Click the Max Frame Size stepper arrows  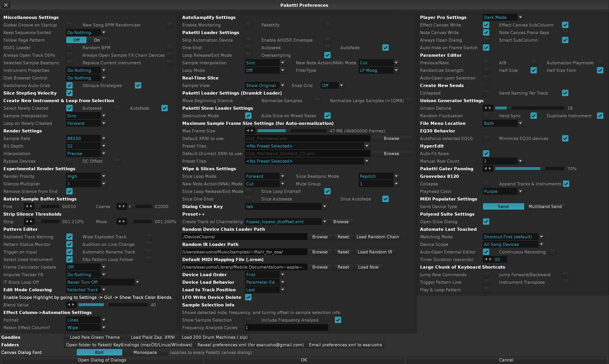coord(250,131)
